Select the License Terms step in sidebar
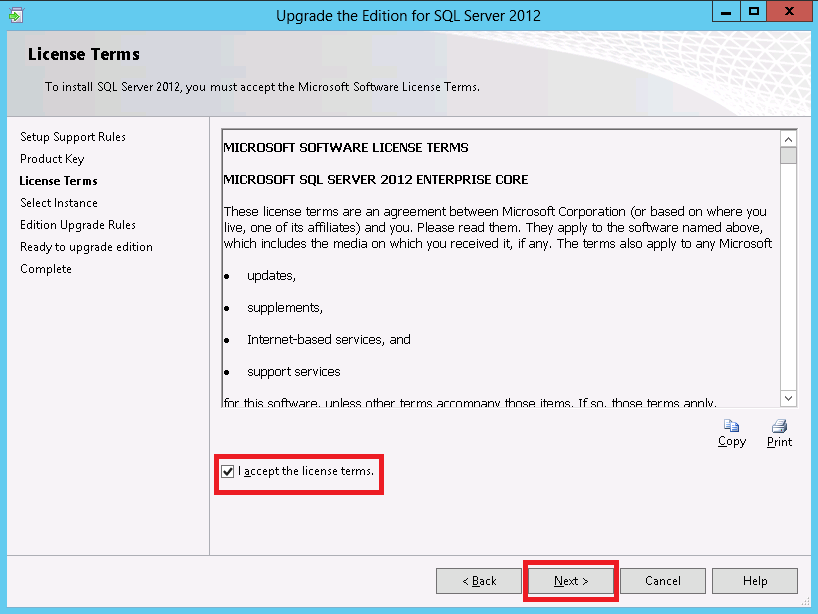The height and width of the screenshot is (614, 818). pyautogui.click(x=58, y=181)
